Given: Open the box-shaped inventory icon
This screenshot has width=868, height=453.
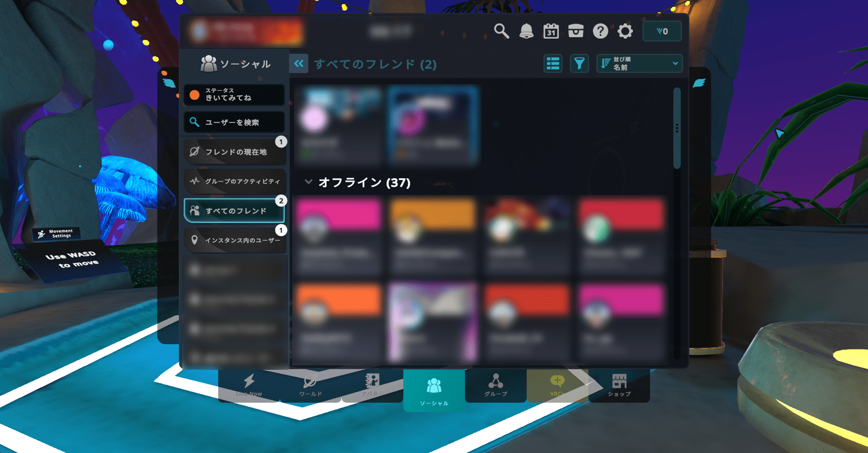Looking at the screenshot, I should (x=576, y=31).
